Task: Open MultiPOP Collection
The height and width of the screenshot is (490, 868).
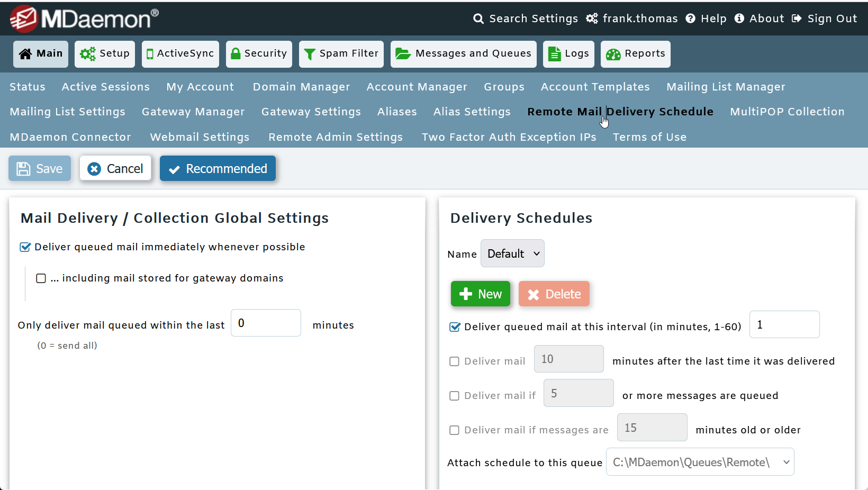Action: pyautogui.click(x=788, y=112)
